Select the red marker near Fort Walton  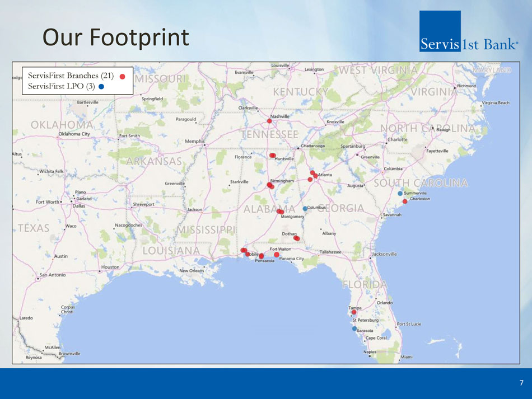coord(277,255)
